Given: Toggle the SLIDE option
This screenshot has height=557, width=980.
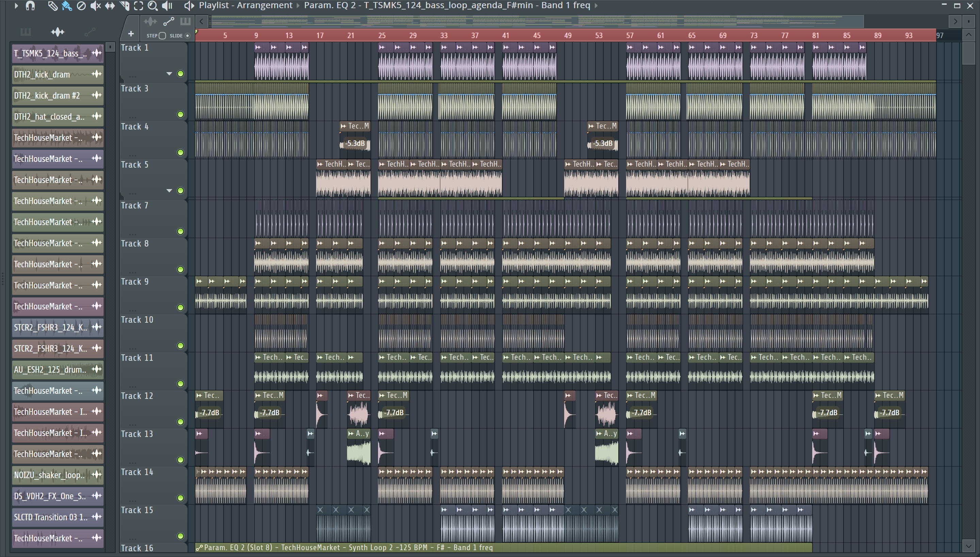Looking at the screenshot, I should tap(187, 36).
